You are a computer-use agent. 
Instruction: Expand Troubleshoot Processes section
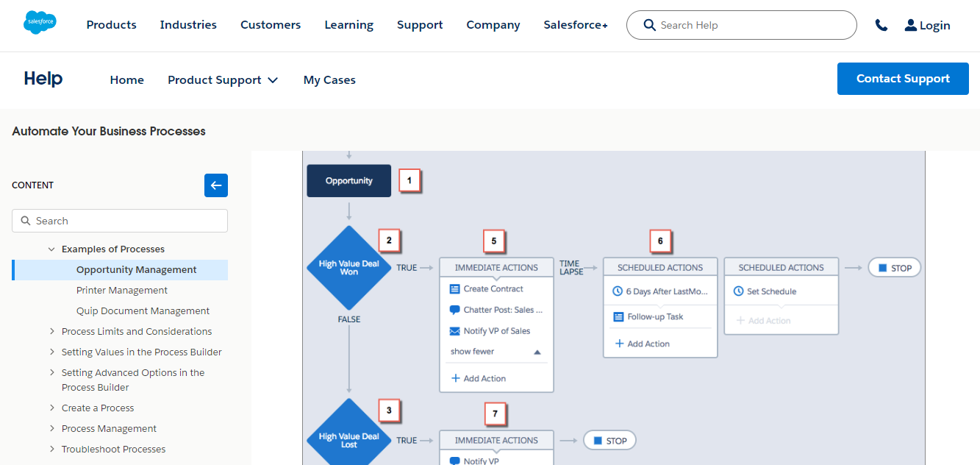click(51, 450)
